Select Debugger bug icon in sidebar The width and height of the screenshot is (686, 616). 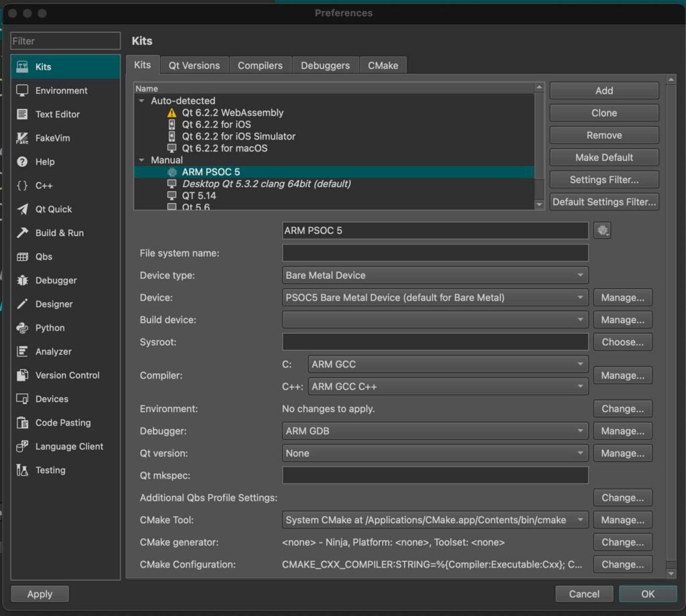click(x=22, y=280)
